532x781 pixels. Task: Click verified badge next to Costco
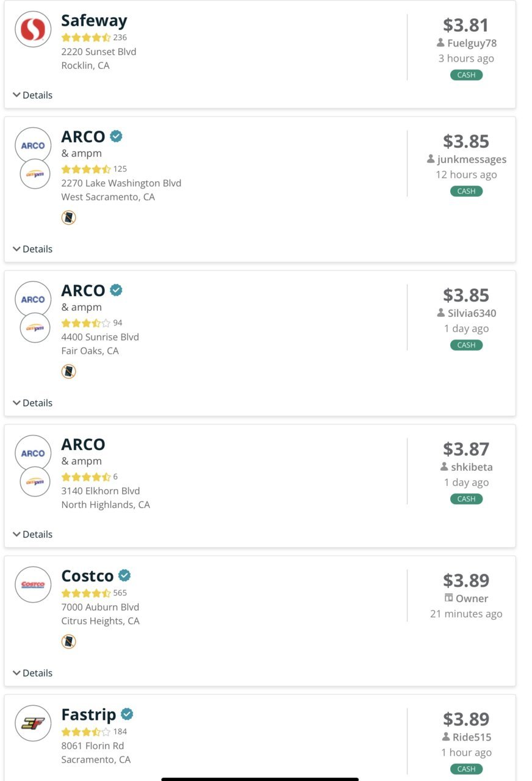(x=124, y=575)
